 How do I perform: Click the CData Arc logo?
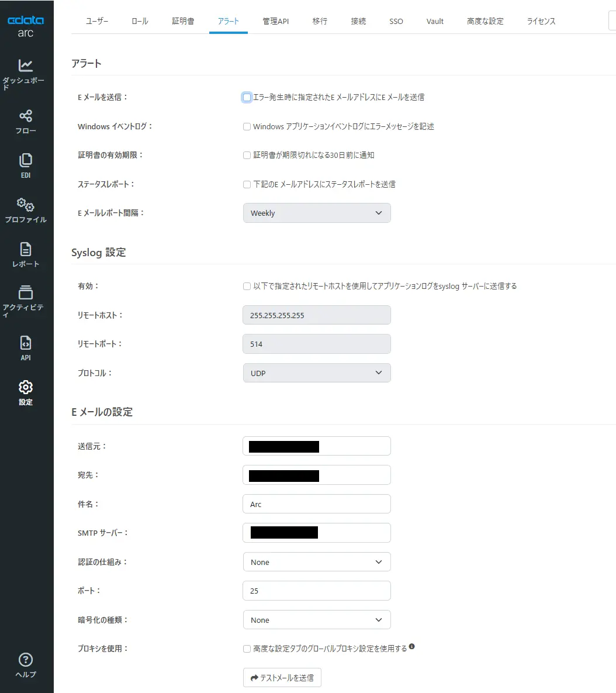[x=26, y=26]
